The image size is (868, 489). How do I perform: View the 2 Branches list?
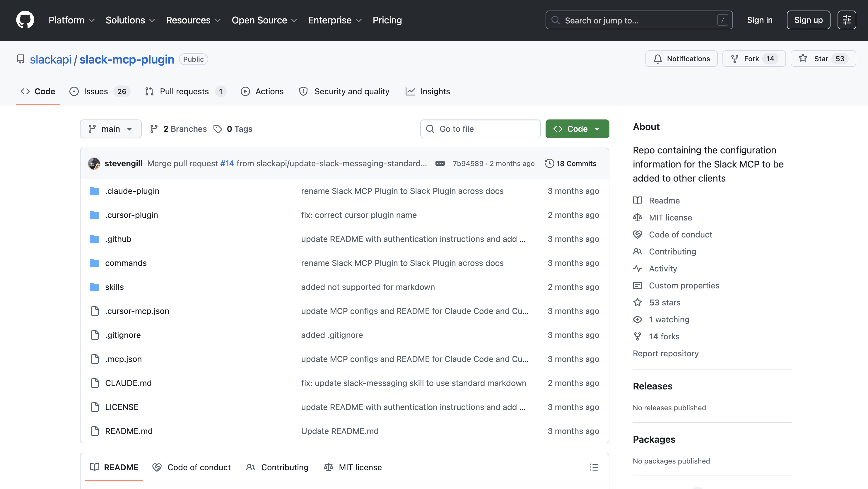[x=178, y=129]
